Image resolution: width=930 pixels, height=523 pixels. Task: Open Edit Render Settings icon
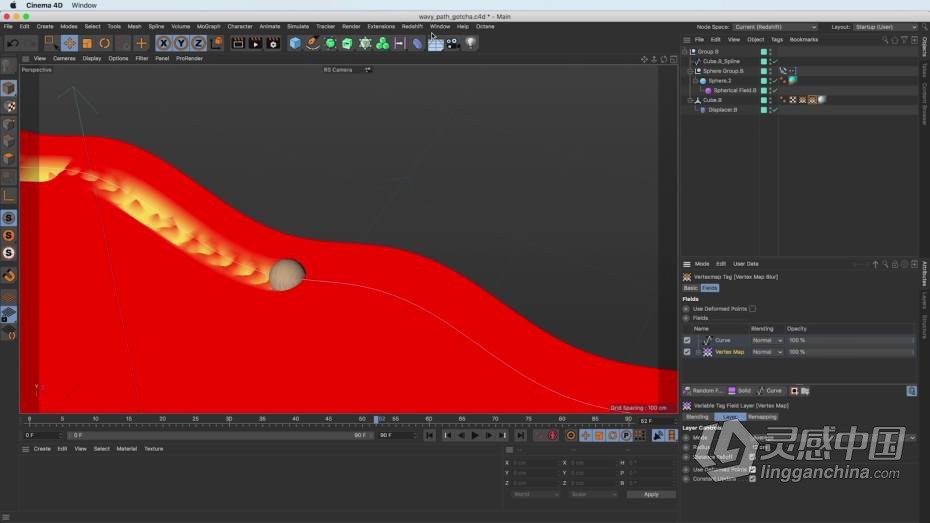pos(273,43)
